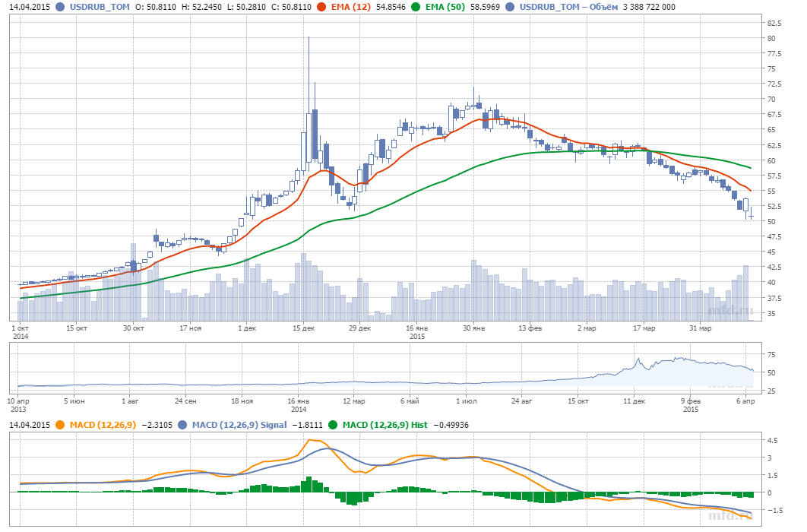
Task: Click the 16 янв 2015 axis label
Action: (417, 332)
